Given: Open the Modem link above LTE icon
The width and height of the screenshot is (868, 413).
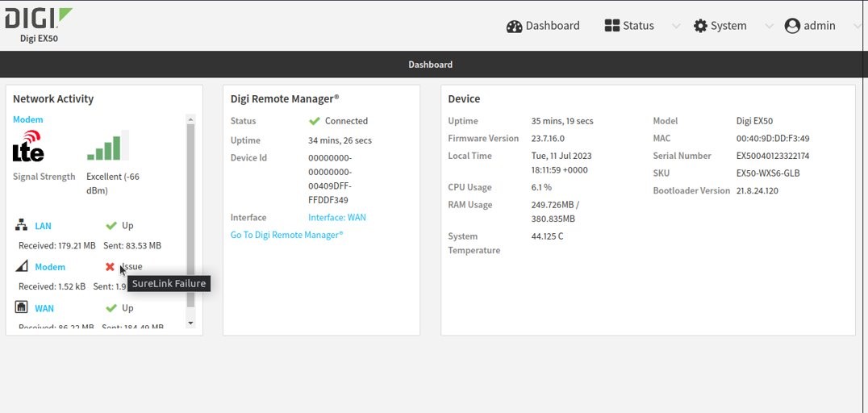Looking at the screenshot, I should [x=27, y=119].
